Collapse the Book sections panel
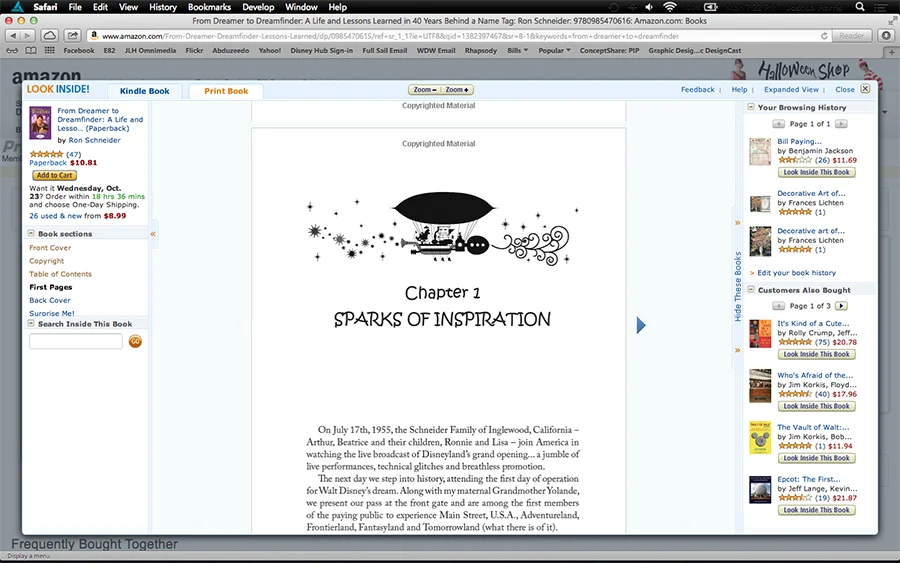Image resolution: width=900 pixels, height=563 pixels. point(31,233)
